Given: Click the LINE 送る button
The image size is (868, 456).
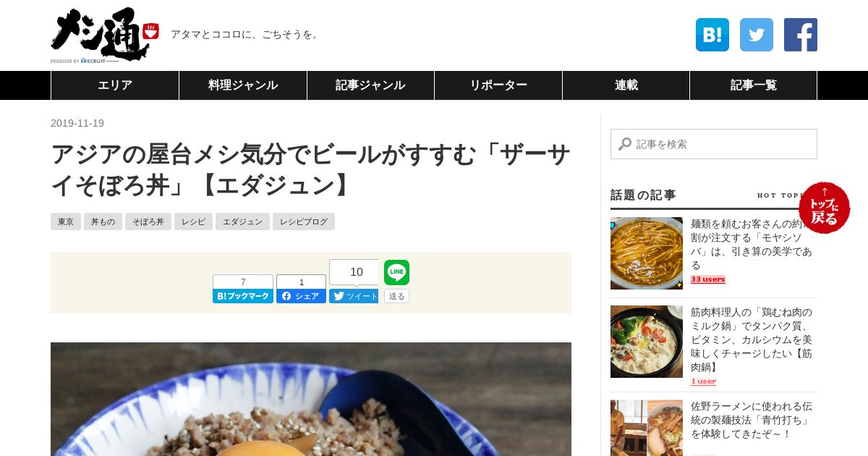Looking at the screenshot, I should [396, 296].
